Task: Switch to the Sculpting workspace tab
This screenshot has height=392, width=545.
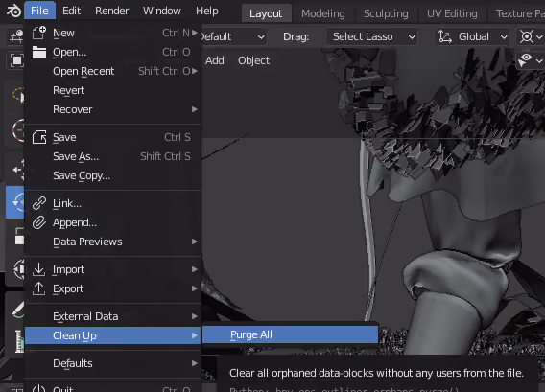Action: (x=386, y=13)
